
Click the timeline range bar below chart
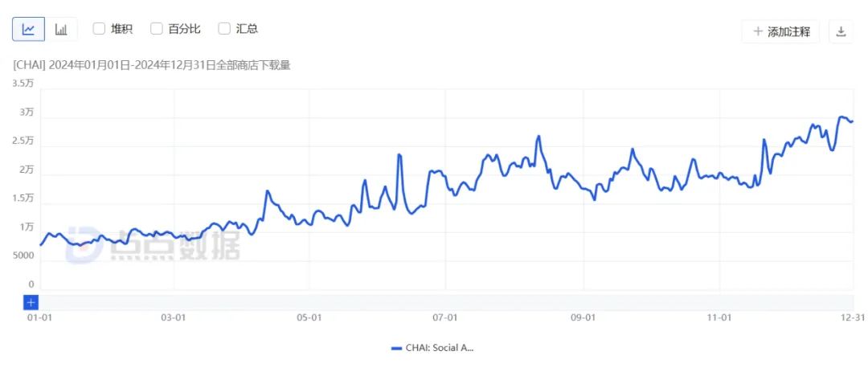coord(446,303)
